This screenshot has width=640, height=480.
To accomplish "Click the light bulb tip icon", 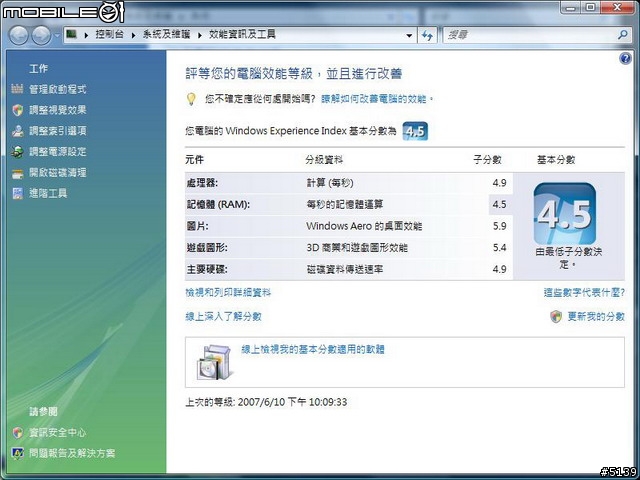I will point(191,99).
